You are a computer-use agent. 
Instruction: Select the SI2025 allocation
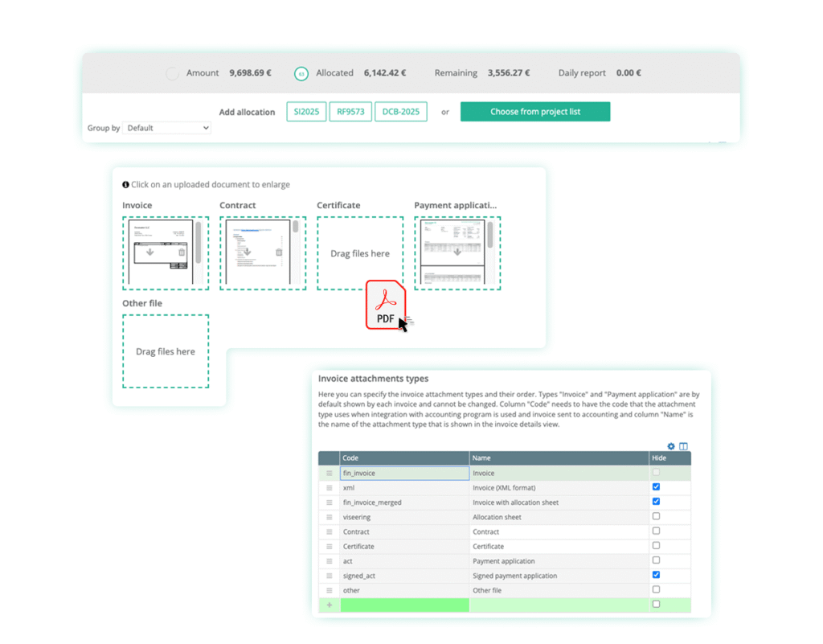point(306,111)
